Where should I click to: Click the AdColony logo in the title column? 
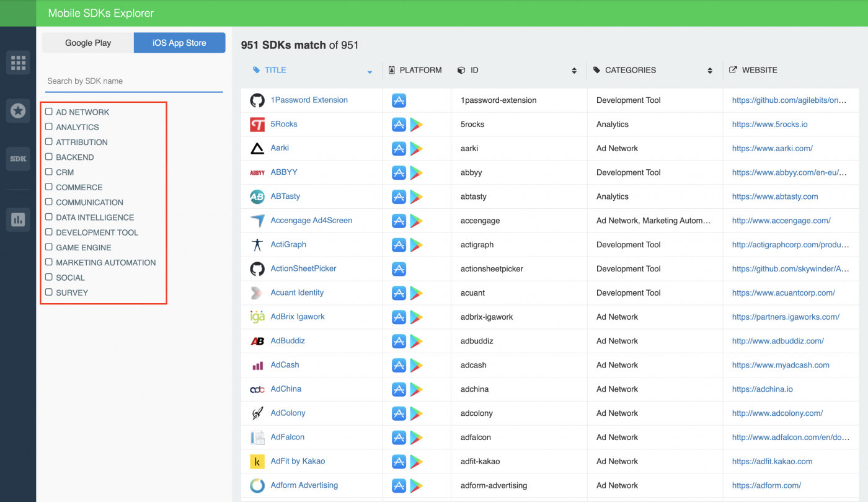tap(257, 413)
